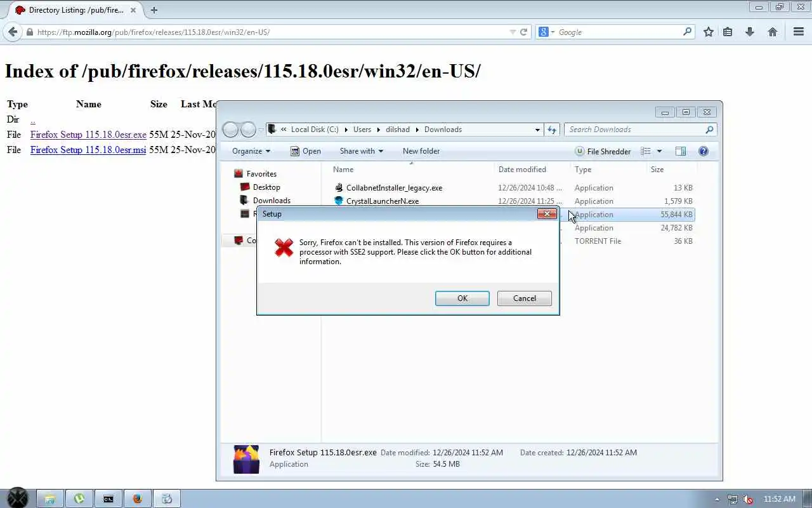Click the Search Downloads input field
The width and height of the screenshot is (812, 508).
click(634, 130)
